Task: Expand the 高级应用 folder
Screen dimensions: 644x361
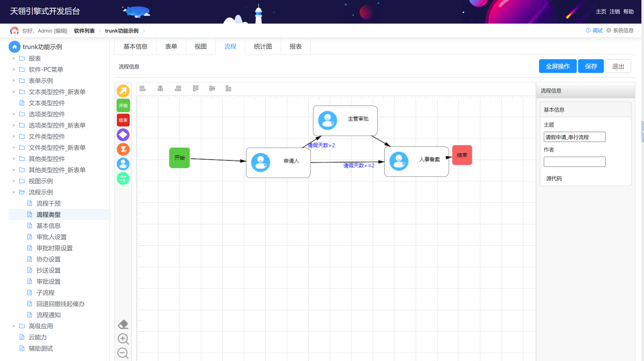Action: [x=14, y=326]
